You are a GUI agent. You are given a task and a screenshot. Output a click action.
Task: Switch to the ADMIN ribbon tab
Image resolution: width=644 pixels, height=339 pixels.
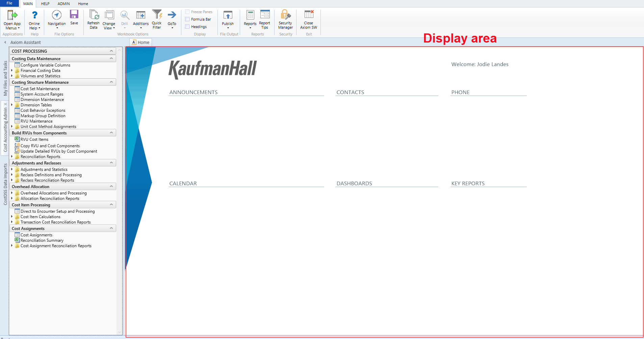point(63,4)
